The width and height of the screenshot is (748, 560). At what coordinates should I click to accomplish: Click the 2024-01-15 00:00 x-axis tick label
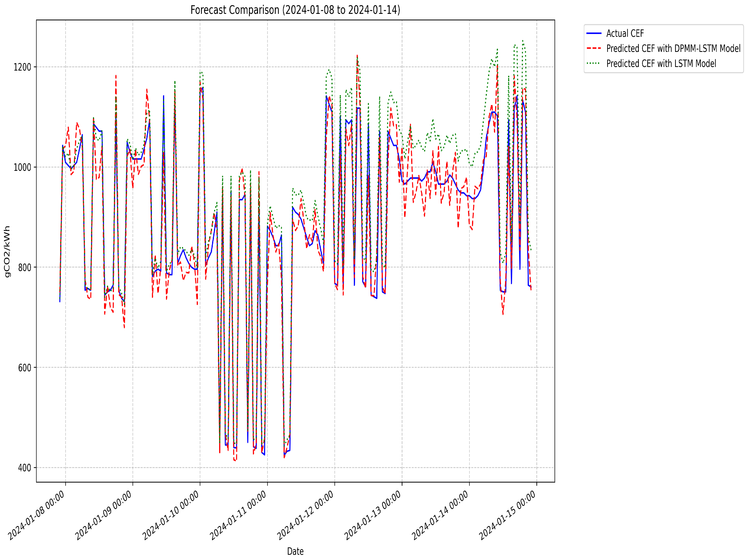pos(508,515)
